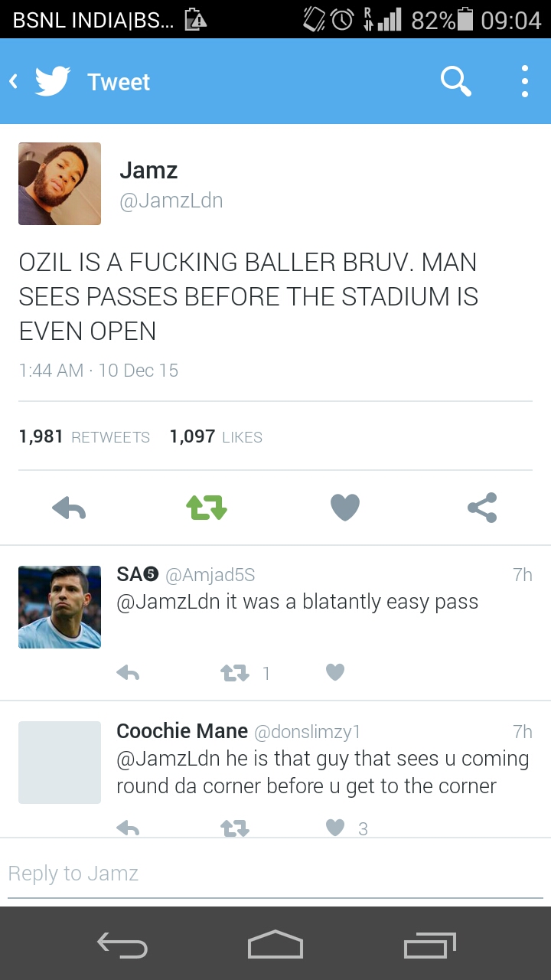Share Jamz's tweet
Image resolution: width=551 pixels, height=980 pixels.
coord(482,508)
